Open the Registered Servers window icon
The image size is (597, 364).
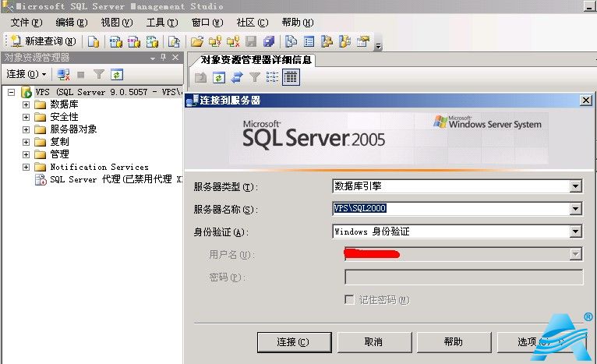pos(291,41)
